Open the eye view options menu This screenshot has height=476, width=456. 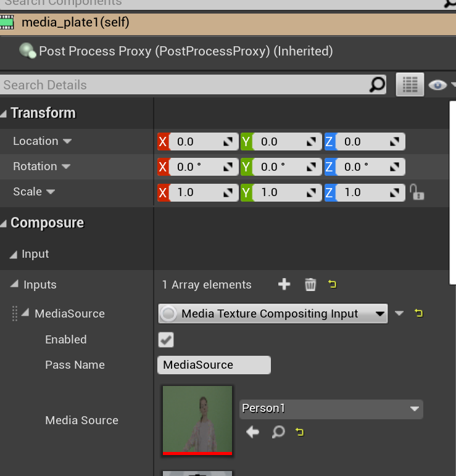pyautogui.click(x=439, y=85)
